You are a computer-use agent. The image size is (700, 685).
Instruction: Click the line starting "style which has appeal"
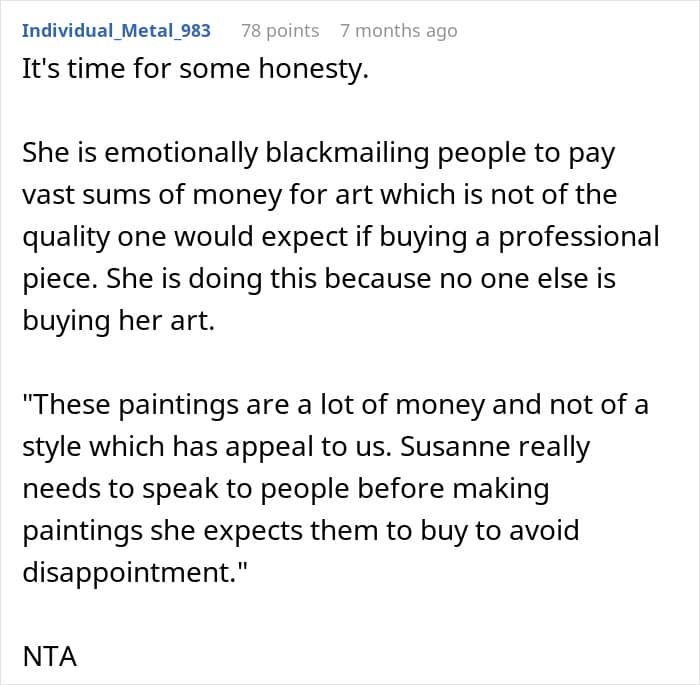click(x=306, y=447)
